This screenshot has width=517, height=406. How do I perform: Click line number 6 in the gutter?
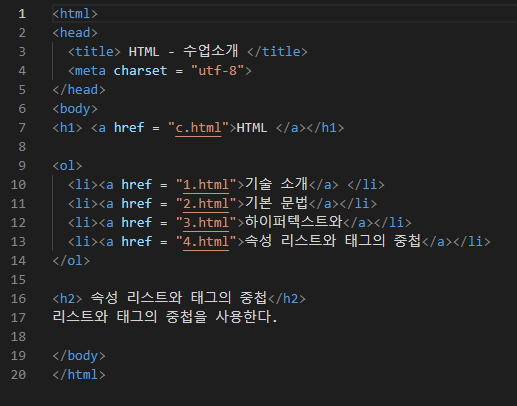click(22, 109)
